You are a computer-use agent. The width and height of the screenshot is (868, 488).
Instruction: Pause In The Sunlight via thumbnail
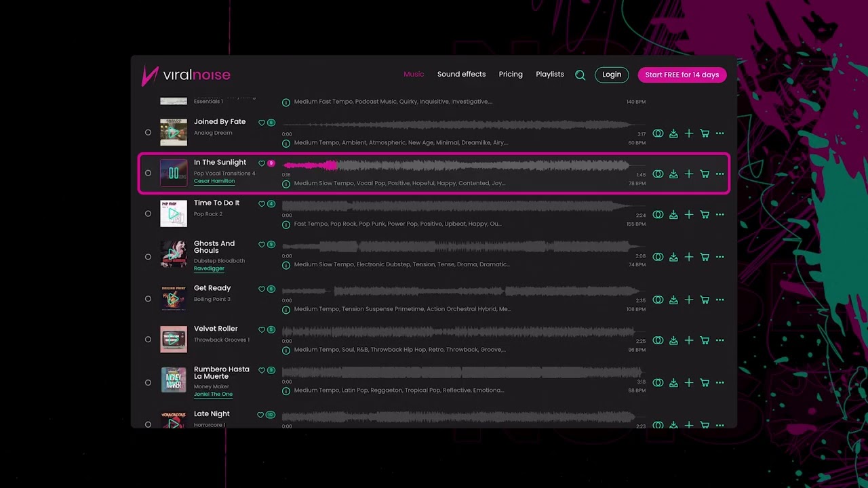point(174,173)
